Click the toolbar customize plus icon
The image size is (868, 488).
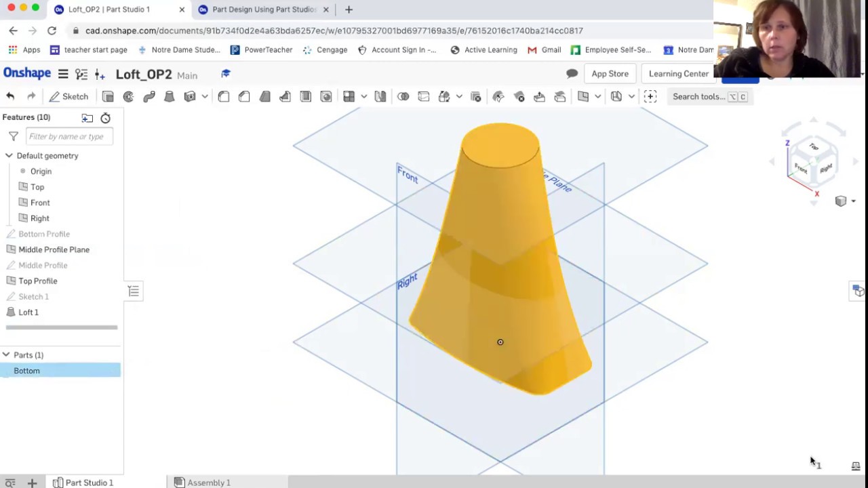tap(650, 96)
